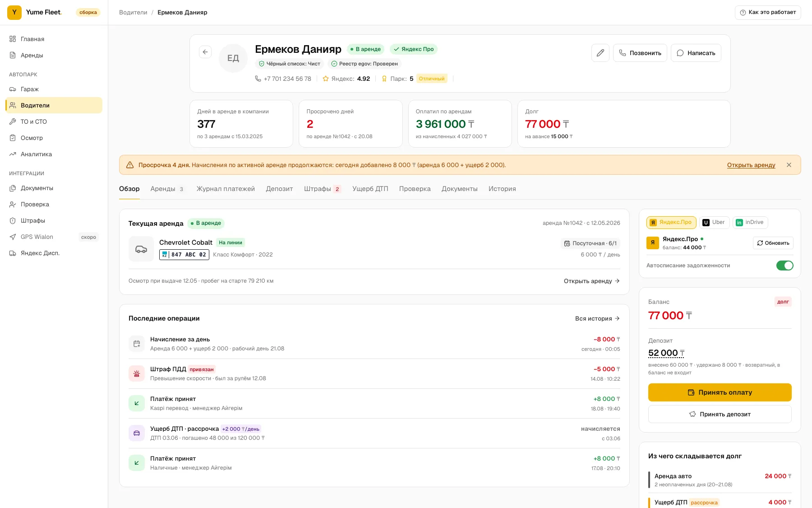Screen dimensions: 812x508
Task: Click the Реестр egov: Проверен badge
Action: coord(364,64)
